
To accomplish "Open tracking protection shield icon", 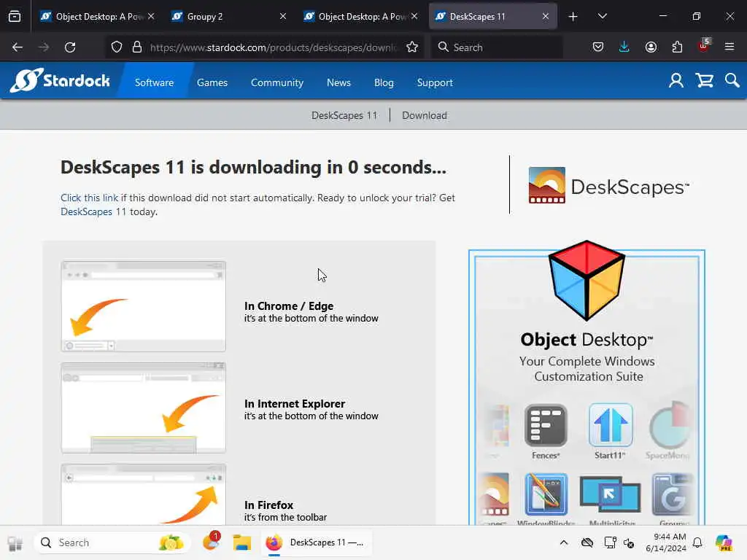I will coord(117,47).
